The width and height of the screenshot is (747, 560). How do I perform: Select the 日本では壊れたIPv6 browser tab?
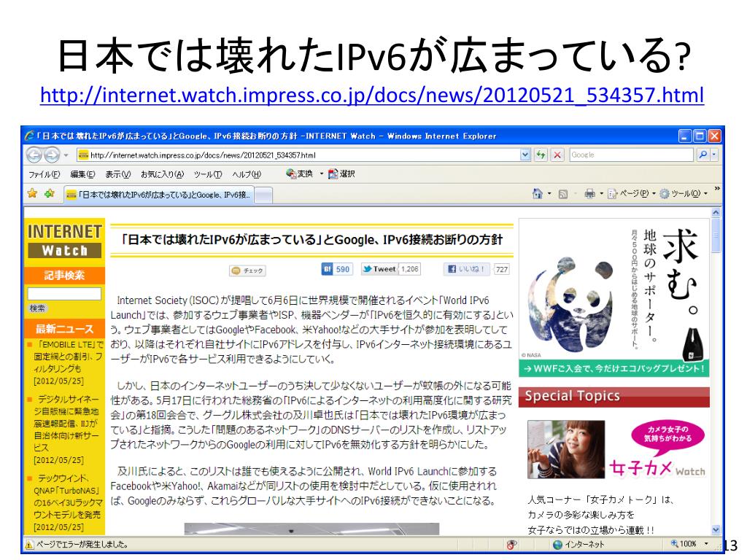coord(158,195)
